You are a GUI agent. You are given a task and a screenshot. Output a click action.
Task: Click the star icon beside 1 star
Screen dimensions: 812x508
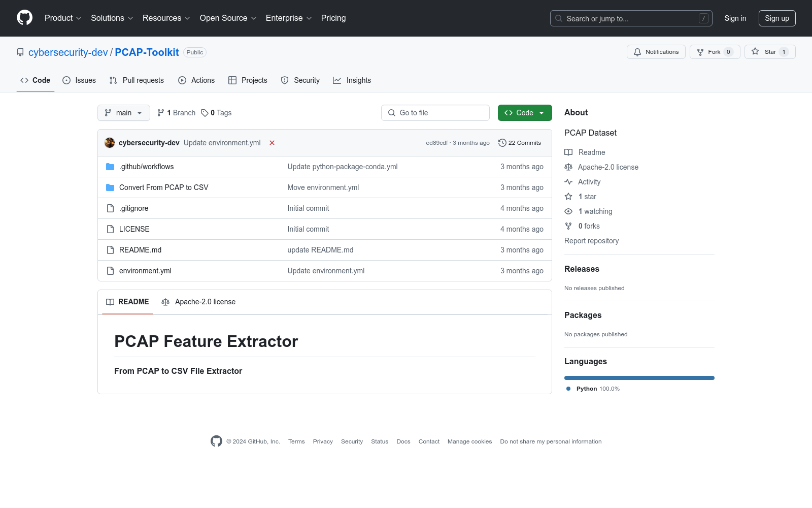click(568, 197)
